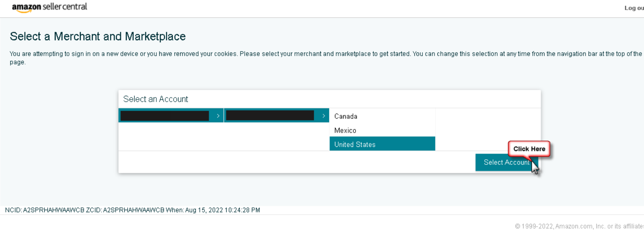The width and height of the screenshot is (644, 236).
Task: Choose the Mexico marketplace
Action: pyautogui.click(x=345, y=131)
